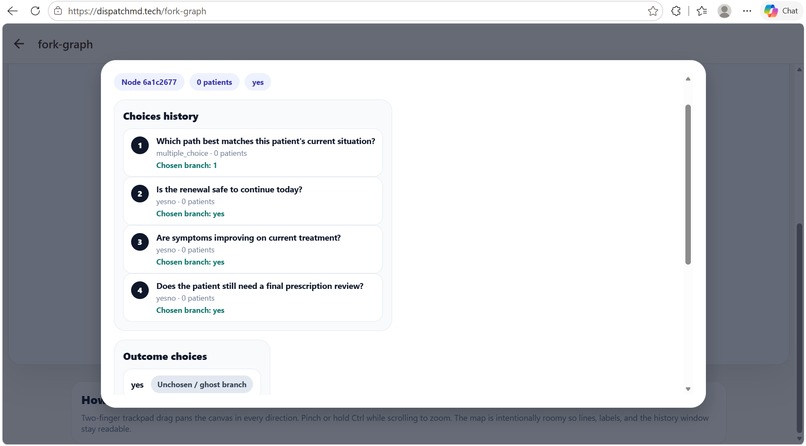Click the Choices history heading

point(160,116)
